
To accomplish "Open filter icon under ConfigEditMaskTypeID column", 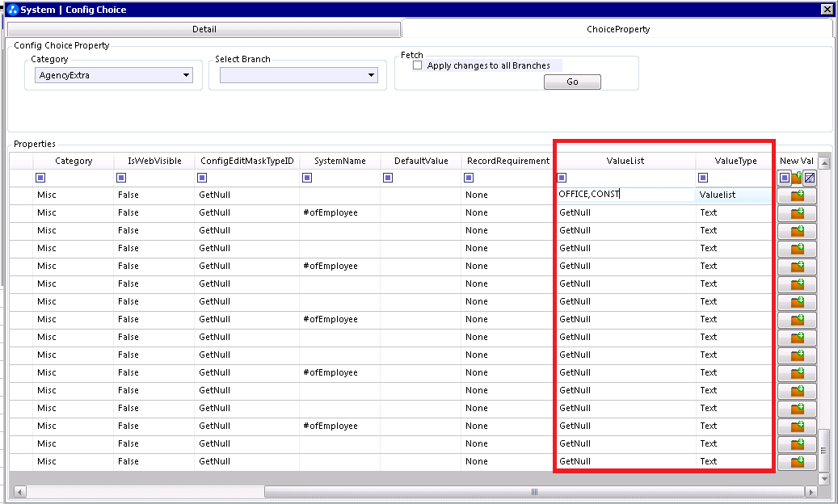I will (202, 178).
